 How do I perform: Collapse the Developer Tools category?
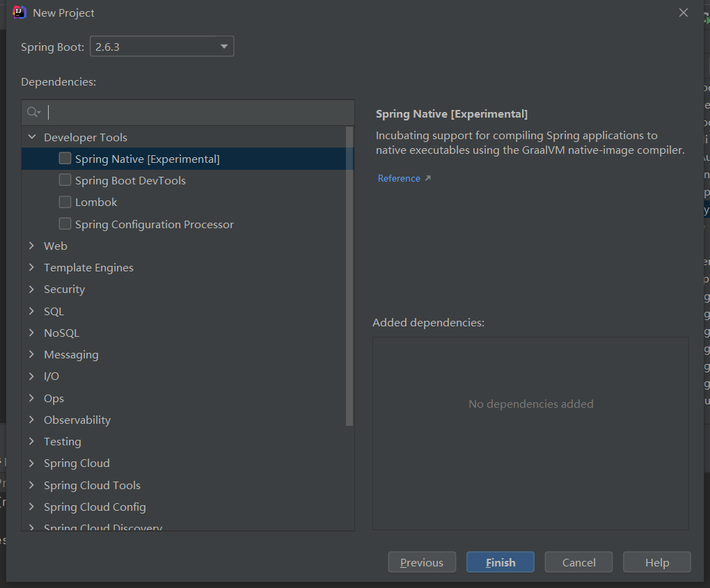(x=31, y=137)
